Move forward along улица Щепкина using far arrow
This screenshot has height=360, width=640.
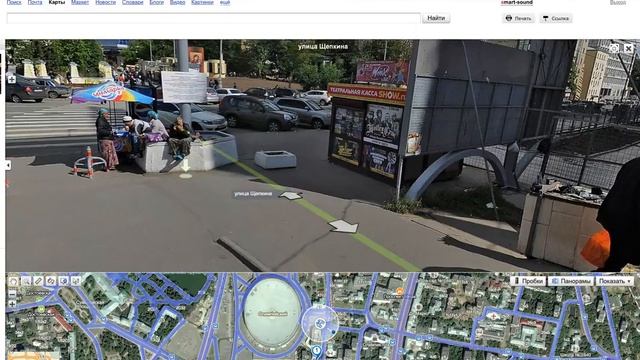pos(291,196)
